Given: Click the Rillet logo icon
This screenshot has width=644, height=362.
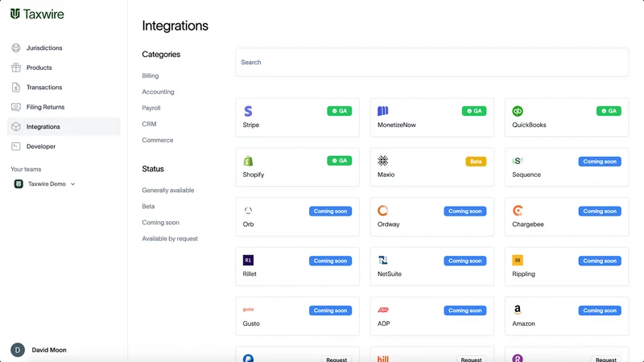Looking at the screenshot, I should pos(248,260).
